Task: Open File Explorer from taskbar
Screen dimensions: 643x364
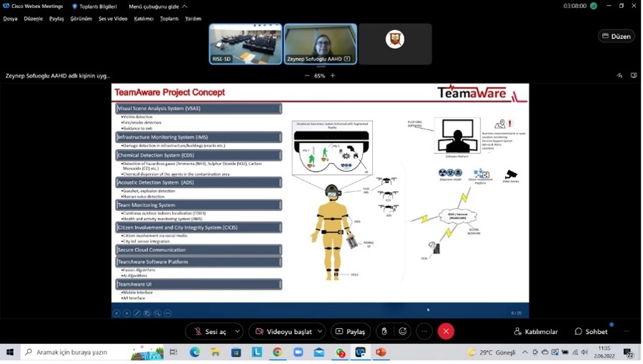Action: (215, 352)
